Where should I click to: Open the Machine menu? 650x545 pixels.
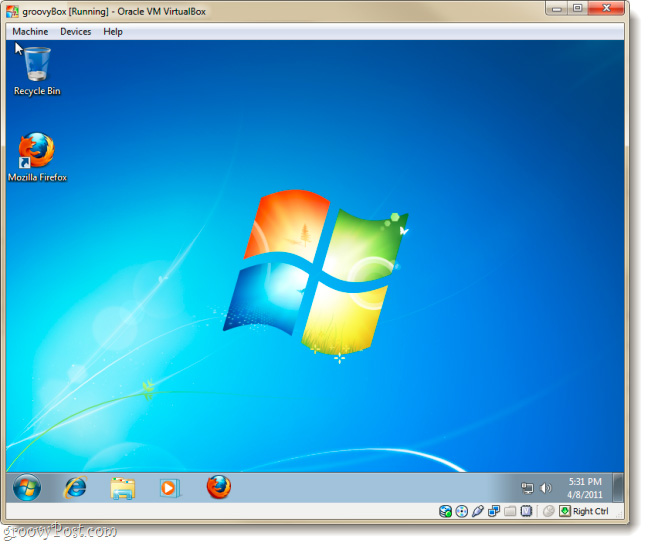(30, 32)
